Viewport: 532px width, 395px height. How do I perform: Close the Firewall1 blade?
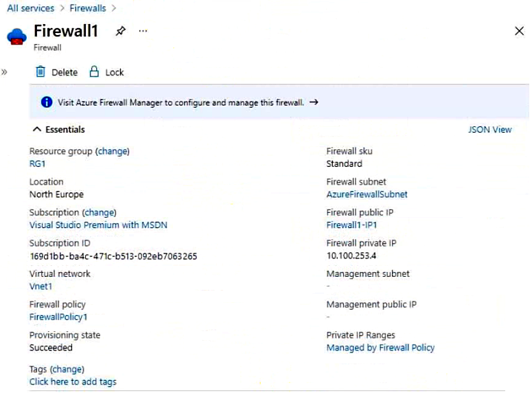[519, 31]
